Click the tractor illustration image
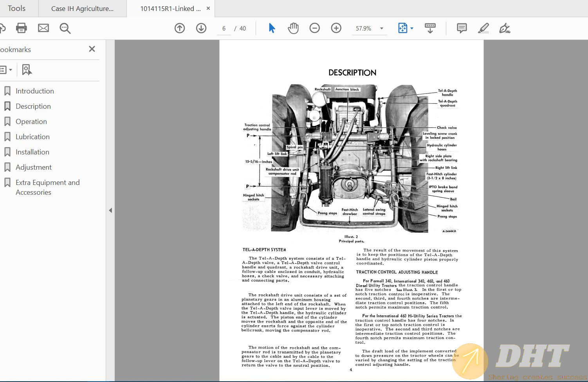Viewport: 588px width, 382px height. point(351,158)
